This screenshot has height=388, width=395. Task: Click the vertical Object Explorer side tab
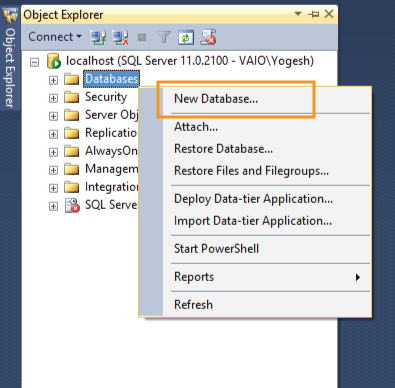click(10, 68)
